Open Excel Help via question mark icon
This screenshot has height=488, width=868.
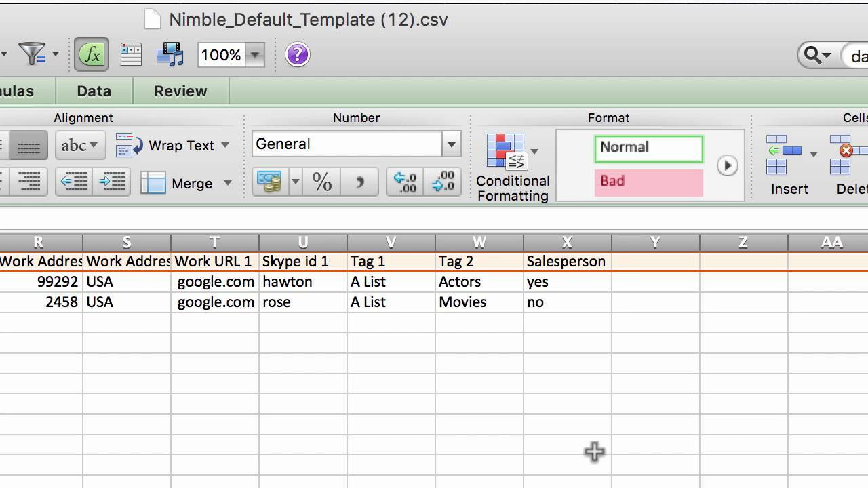(x=297, y=54)
